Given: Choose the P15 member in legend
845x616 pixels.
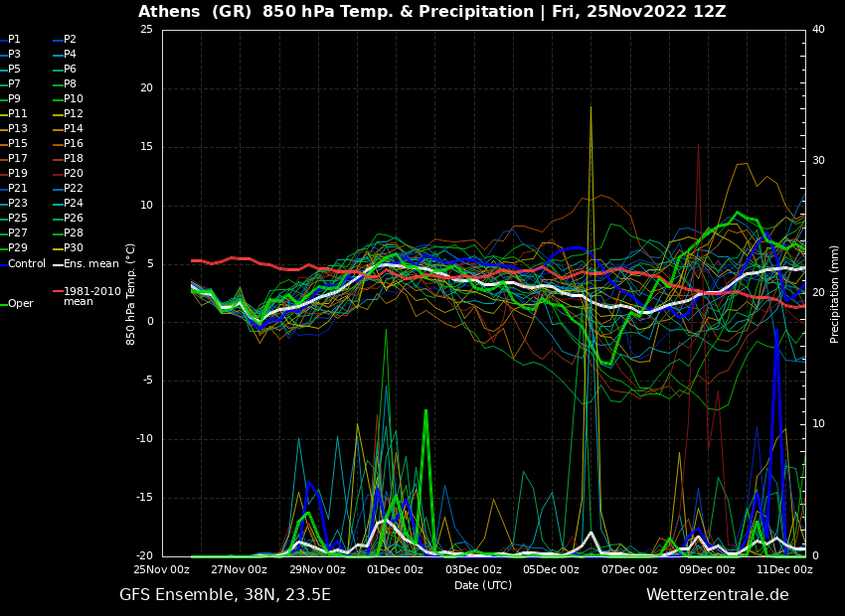Looking at the screenshot, I should coord(14,143).
